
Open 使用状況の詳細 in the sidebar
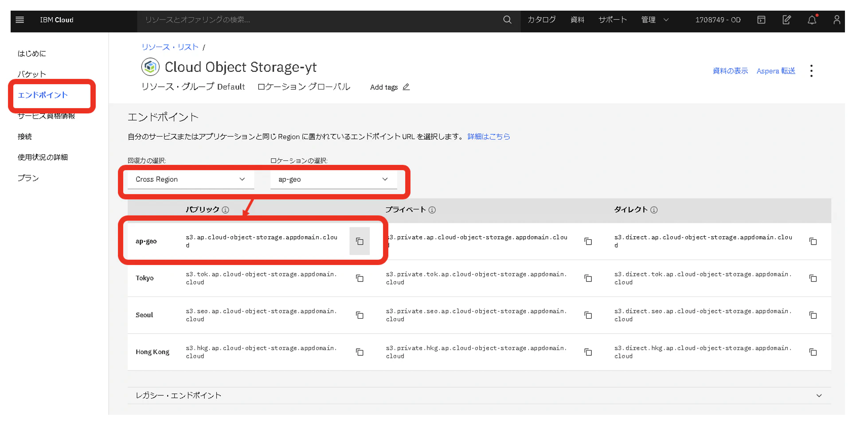[x=43, y=157]
